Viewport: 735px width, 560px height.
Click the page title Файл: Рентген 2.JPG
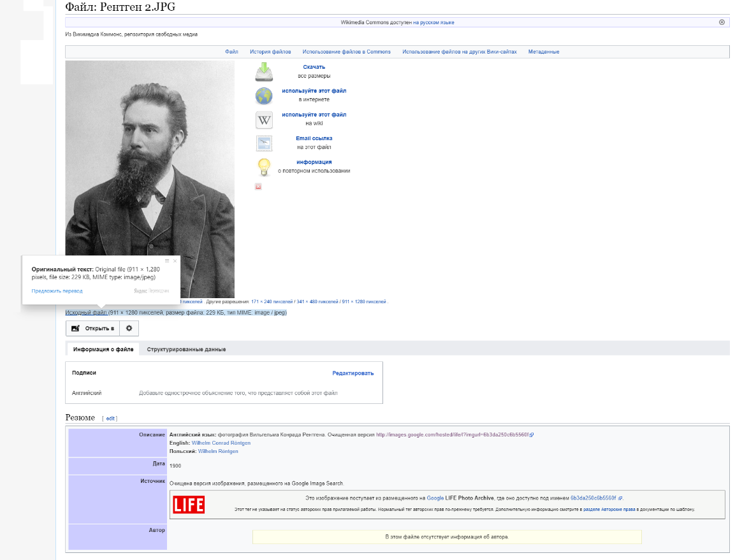[x=120, y=7]
